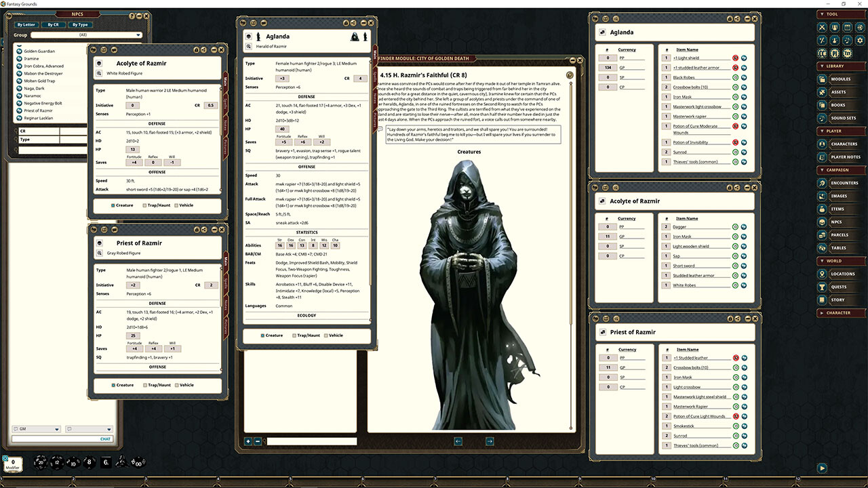The image size is (868, 488).
Task: Open the Characters player panel
Action: [x=845, y=143]
